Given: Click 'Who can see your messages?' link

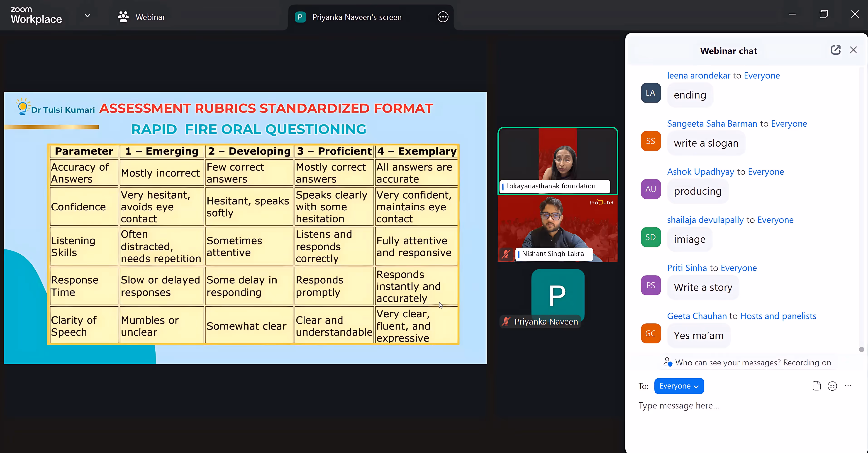Looking at the screenshot, I should (x=728, y=363).
